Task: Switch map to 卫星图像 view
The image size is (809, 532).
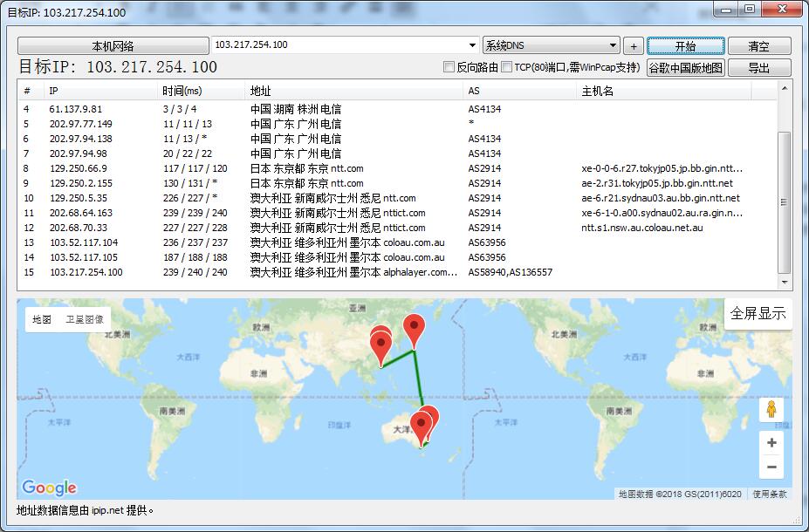Action: (85, 320)
